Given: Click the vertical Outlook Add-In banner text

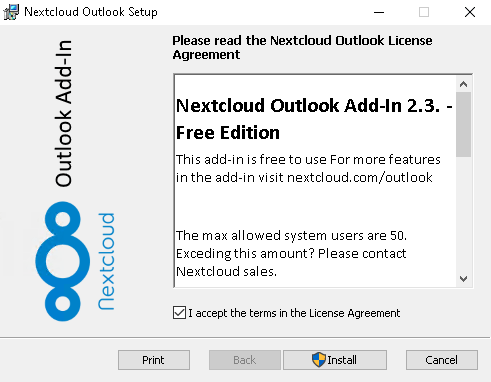Looking at the screenshot, I should pyautogui.click(x=63, y=113).
